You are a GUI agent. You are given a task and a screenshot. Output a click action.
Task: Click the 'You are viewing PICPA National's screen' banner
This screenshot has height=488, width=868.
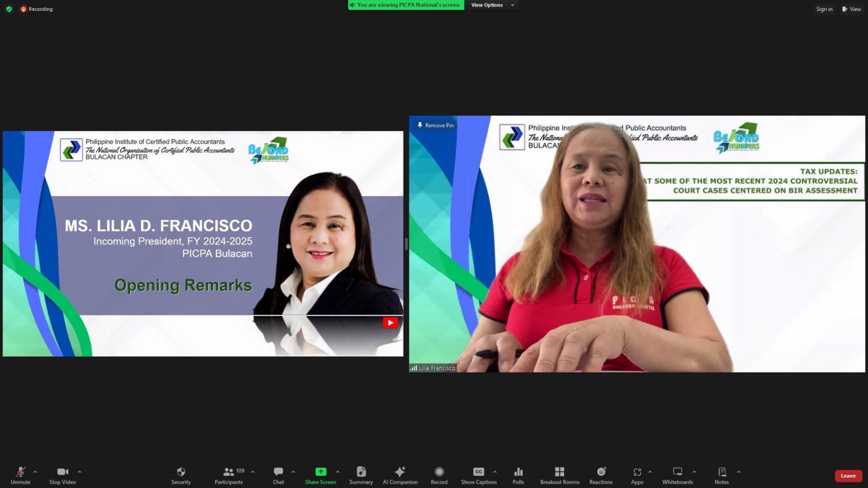click(406, 5)
